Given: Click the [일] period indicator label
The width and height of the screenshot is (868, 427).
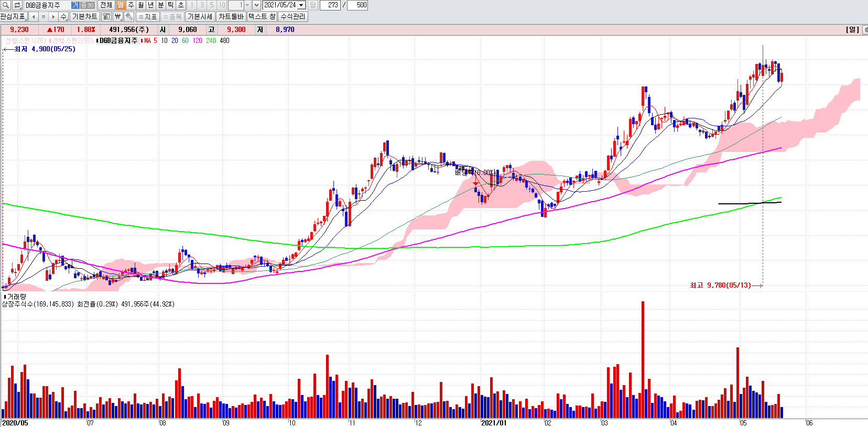Looking at the screenshot, I should [x=852, y=30].
